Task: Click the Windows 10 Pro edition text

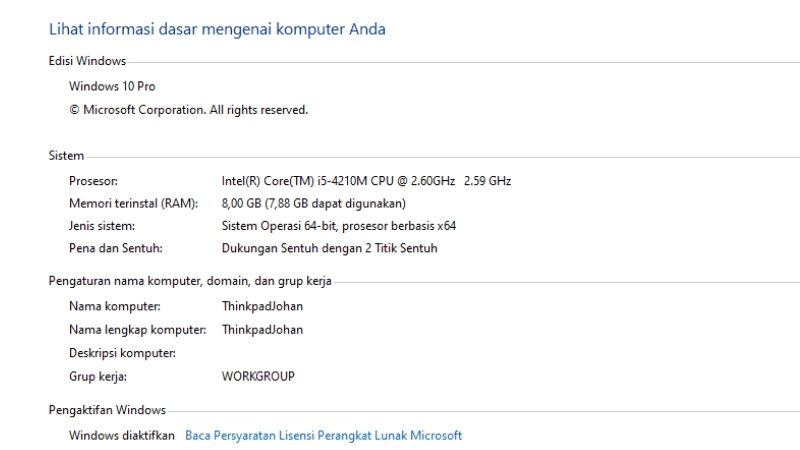Action: coord(112,87)
